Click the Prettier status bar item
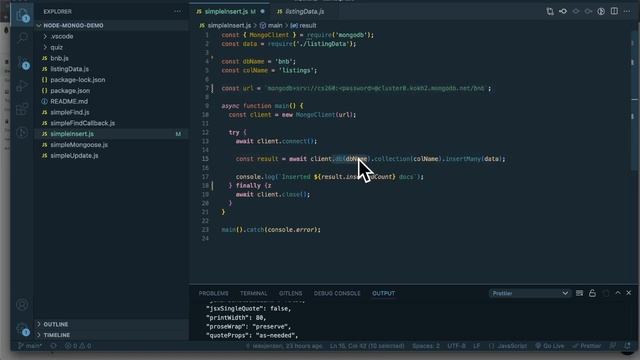The image size is (640, 360). click(587, 346)
